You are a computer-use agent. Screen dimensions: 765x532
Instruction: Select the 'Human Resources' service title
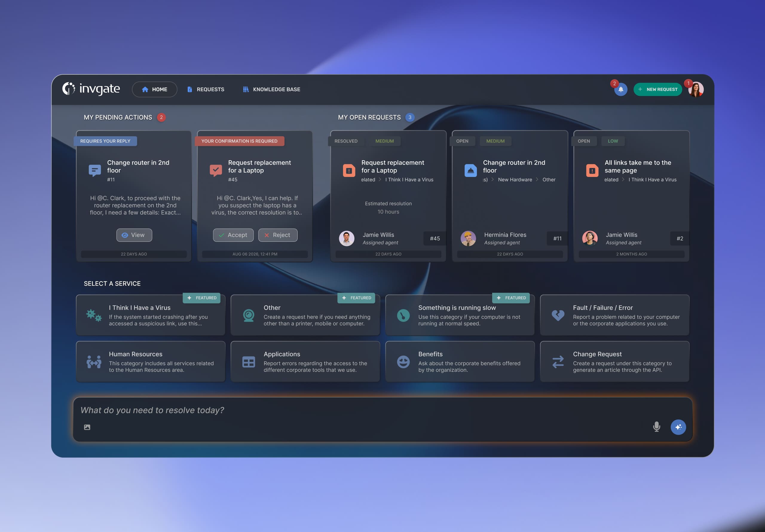[x=136, y=354]
